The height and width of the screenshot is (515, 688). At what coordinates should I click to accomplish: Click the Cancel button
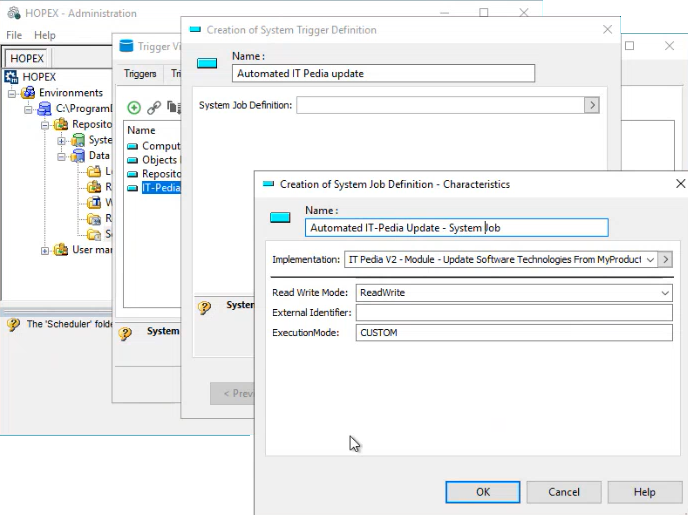[564, 492]
